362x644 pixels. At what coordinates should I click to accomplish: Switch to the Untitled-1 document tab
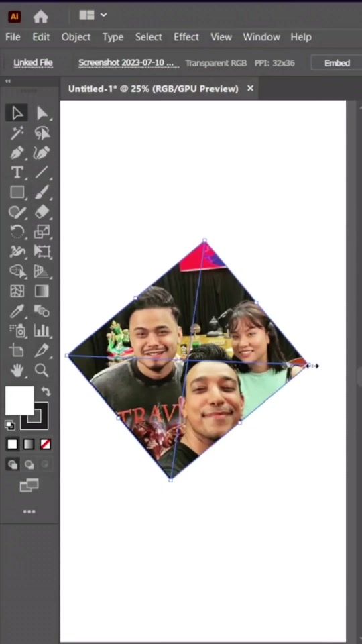(153, 89)
